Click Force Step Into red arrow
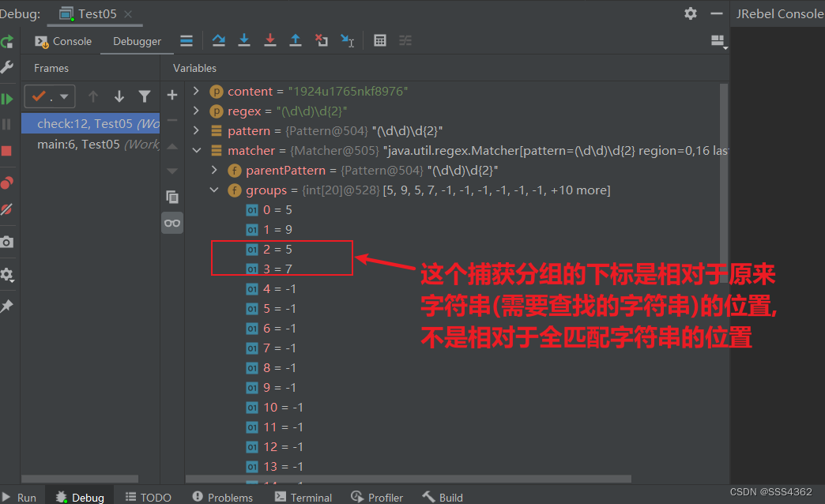The width and height of the screenshot is (825, 504). pos(270,40)
